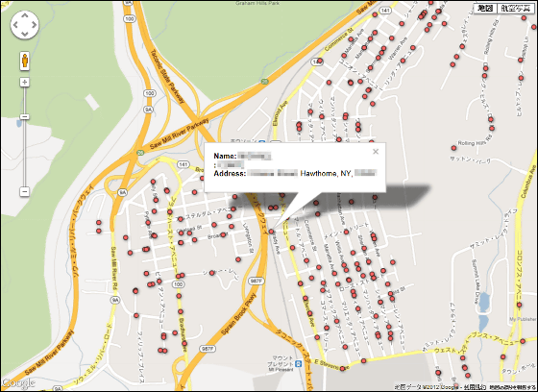Click the ホワソーン train station icon
Screen dimensions: 538x392
pos(262,142)
